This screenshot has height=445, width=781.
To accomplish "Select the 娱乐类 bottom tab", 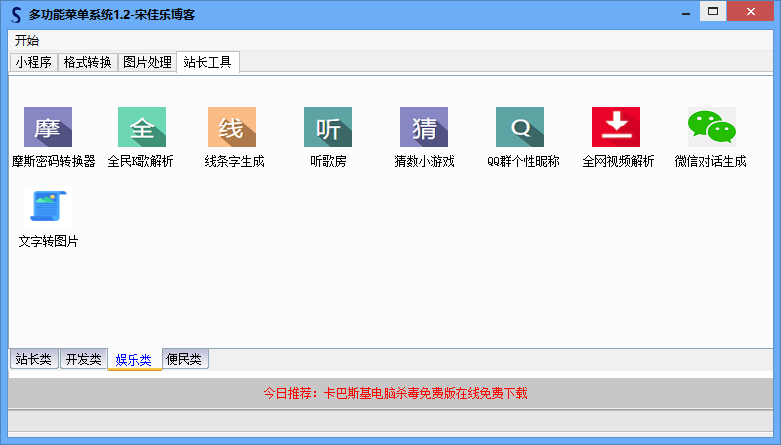I will (x=134, y=360).
